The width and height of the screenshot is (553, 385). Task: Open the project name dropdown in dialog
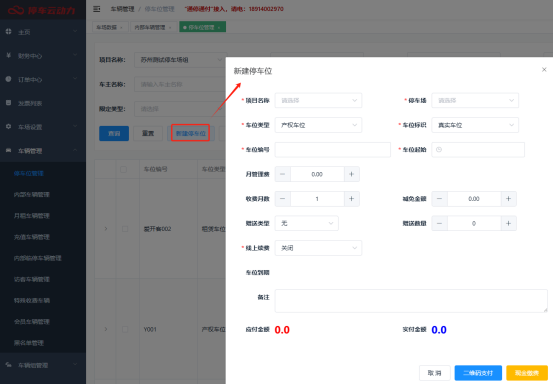coord(318,100)
